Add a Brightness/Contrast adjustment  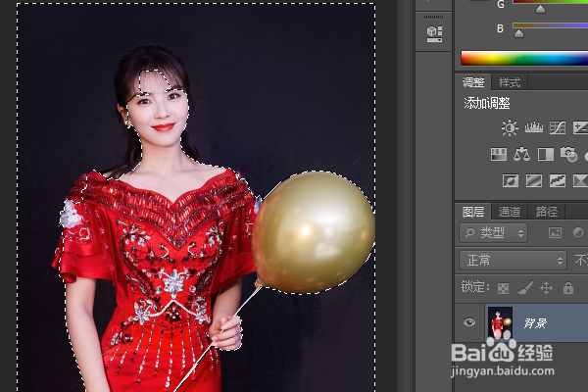click(510, 128)
